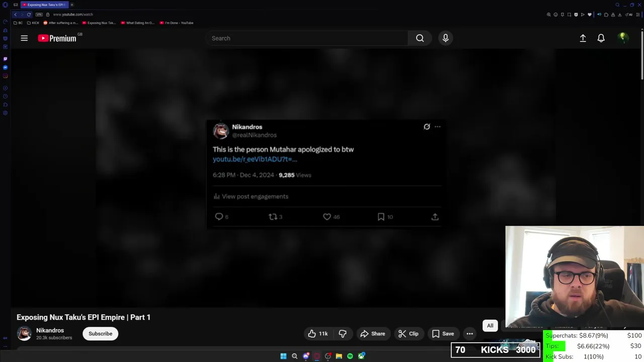This screenshot has height=362, width=644.
Task: Click the YouTube search field
Action: [x=307, y=38]
